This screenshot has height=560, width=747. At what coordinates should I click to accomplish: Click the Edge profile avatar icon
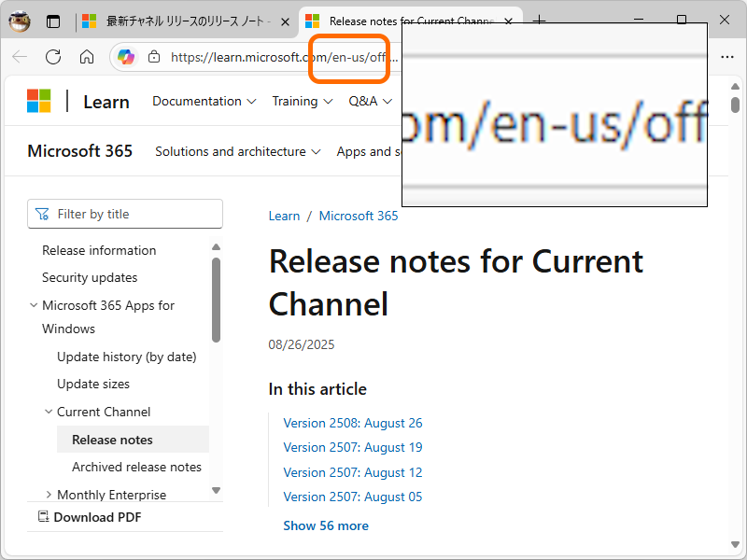(20, 21)
